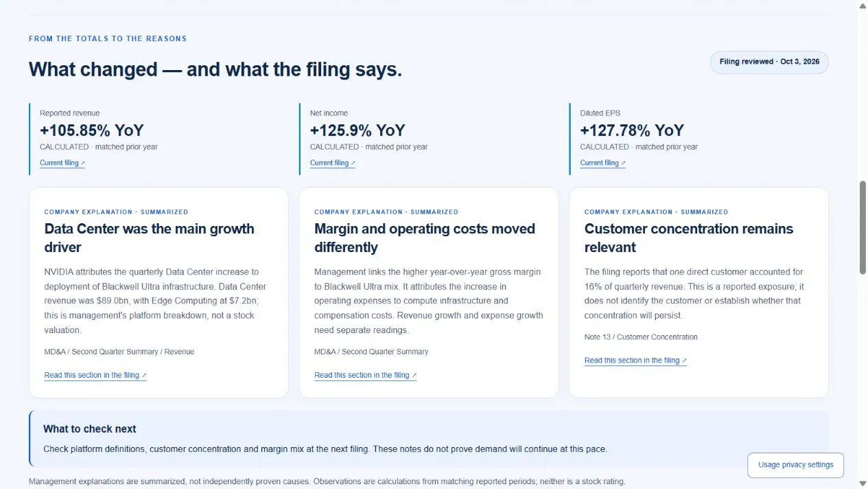868x489 pixels.
Task: Click the vertical scrollbar thumb
Action: pyautogui.click(x=863, y=227)
